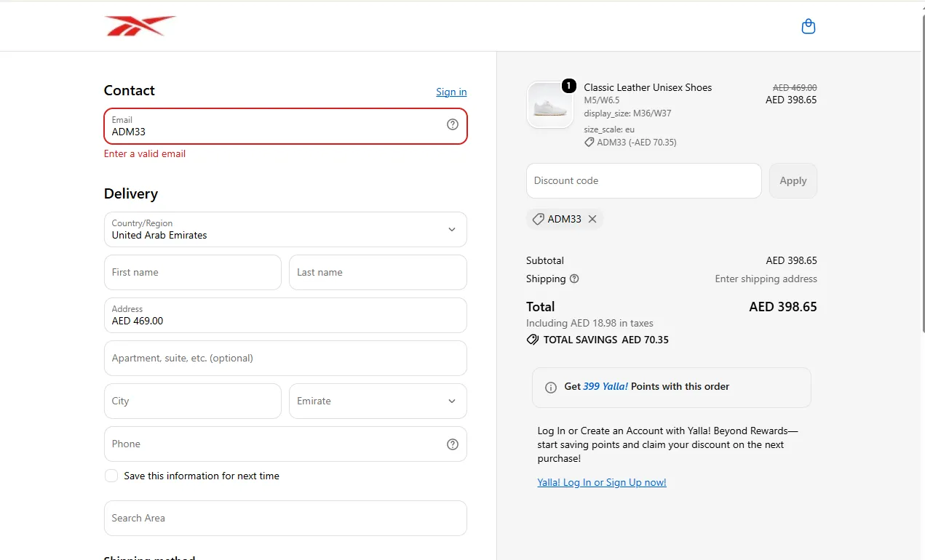925x560 pixels.
Task: Click the phone help question mark icon
Action: click(x=453, y=444)
